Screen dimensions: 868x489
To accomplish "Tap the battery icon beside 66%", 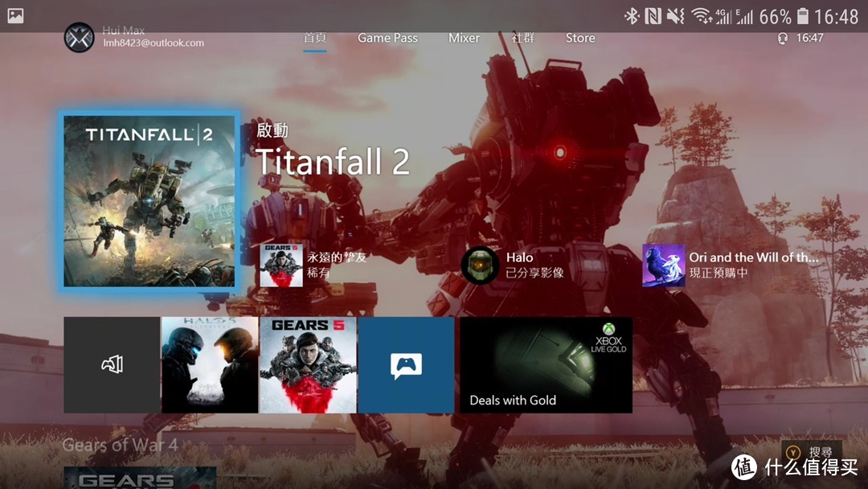I will pyautogui.click(x=803, y=16).
